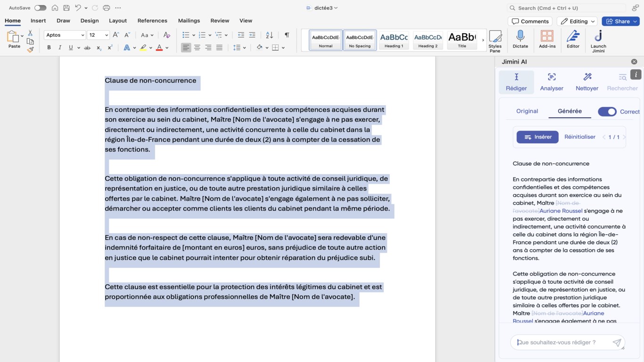Open the Text Effects tool
The image size is (644, 362).
tap(127, 48)
